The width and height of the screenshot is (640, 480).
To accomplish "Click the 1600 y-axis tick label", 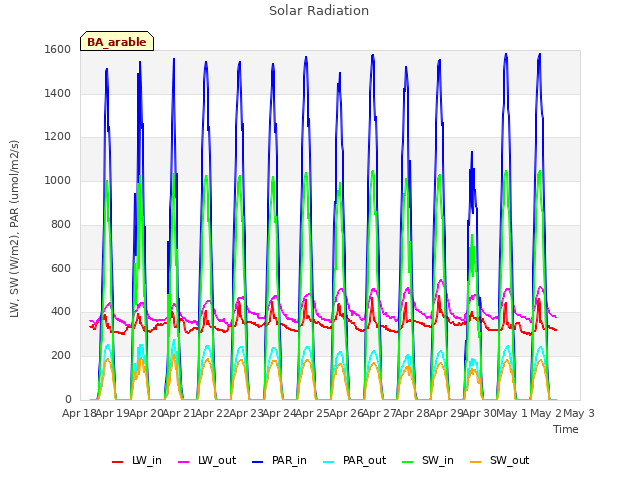I will click(58, 50).
